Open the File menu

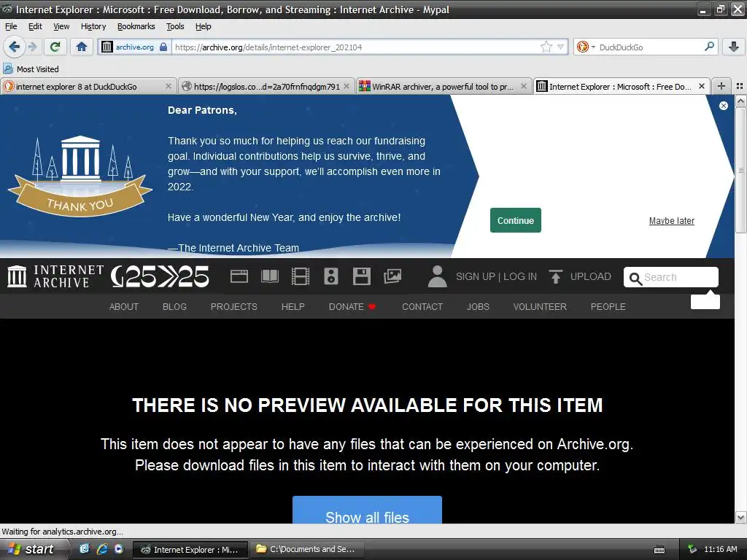(11, 26)
